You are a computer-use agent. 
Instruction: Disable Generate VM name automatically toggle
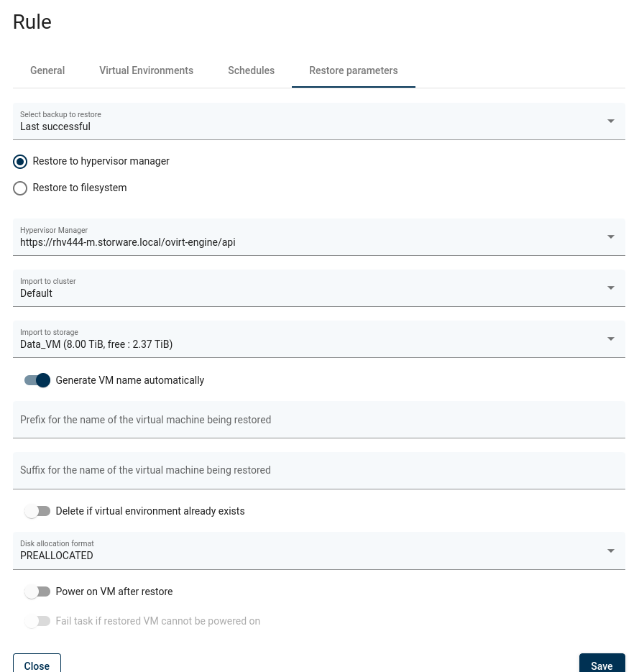(x=37, y=380)
